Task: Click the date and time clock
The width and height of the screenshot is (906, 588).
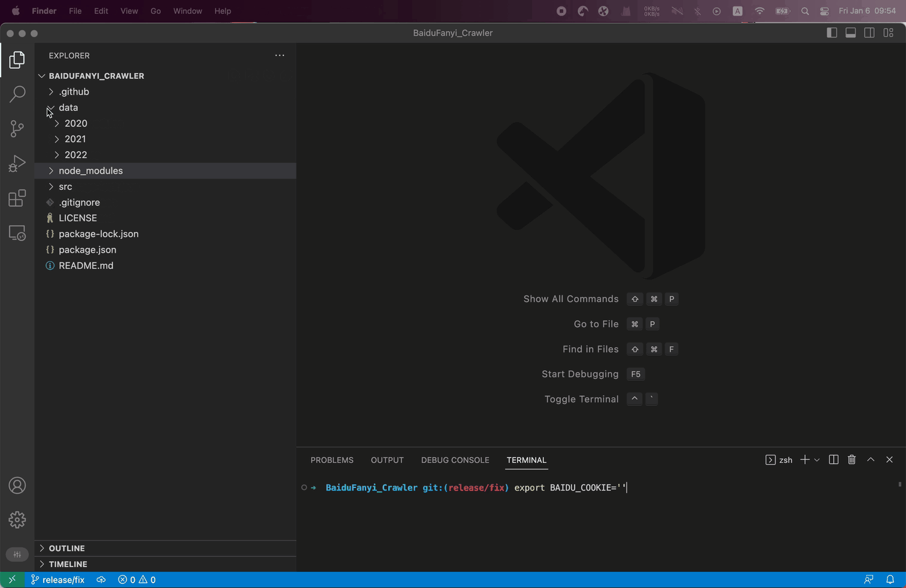Action: tap(867, 11)
